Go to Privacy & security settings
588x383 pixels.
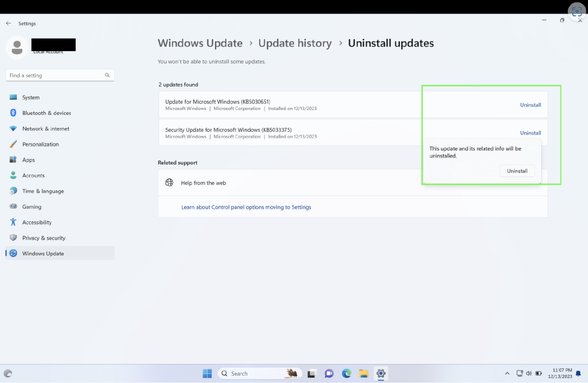click(60, 238)
